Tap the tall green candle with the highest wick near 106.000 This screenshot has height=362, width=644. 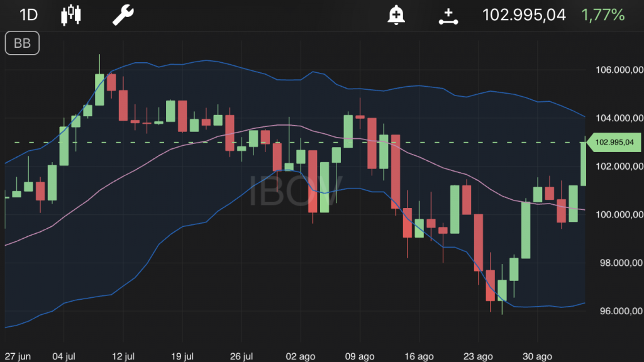tap(99, 89)
